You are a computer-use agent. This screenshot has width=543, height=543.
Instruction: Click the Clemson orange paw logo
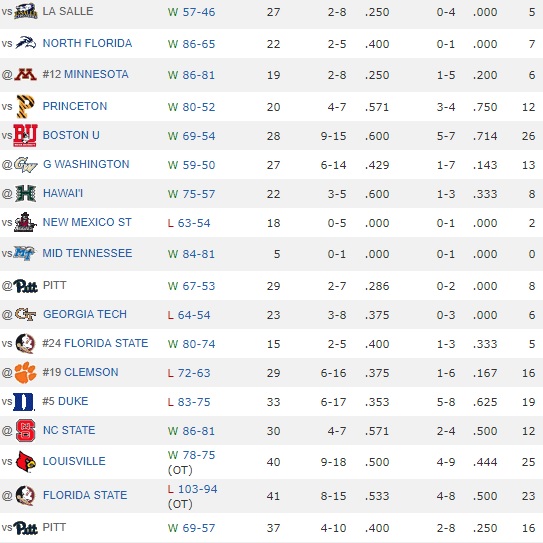click(25, 373)
